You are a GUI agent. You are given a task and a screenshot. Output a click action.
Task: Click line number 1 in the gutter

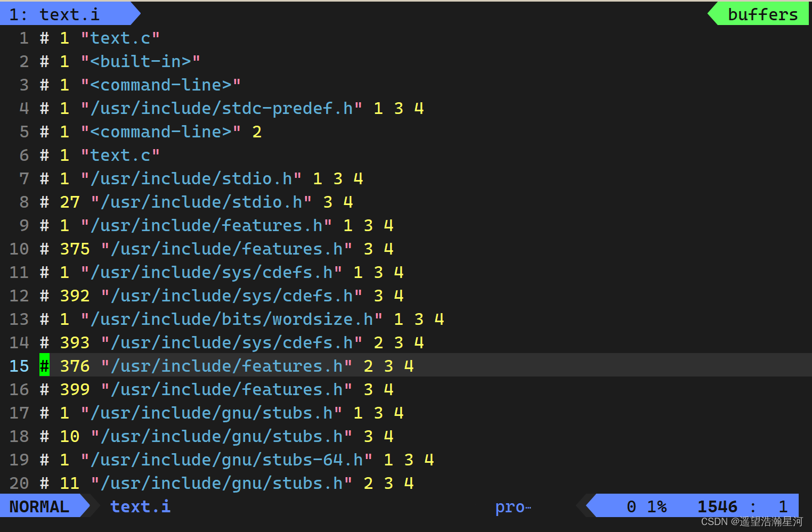click(x=24, y=38)
